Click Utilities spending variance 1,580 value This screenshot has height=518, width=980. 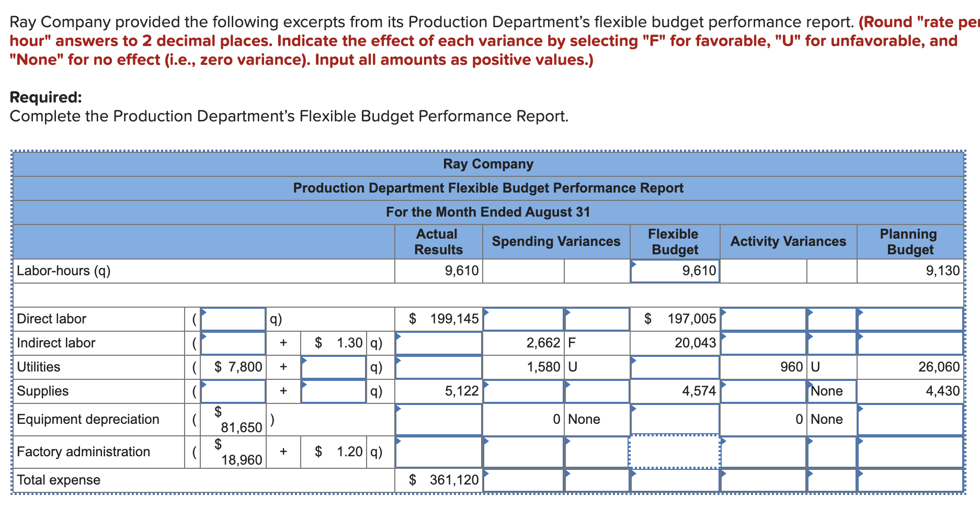pyautogui.click(x=543, y=367)
